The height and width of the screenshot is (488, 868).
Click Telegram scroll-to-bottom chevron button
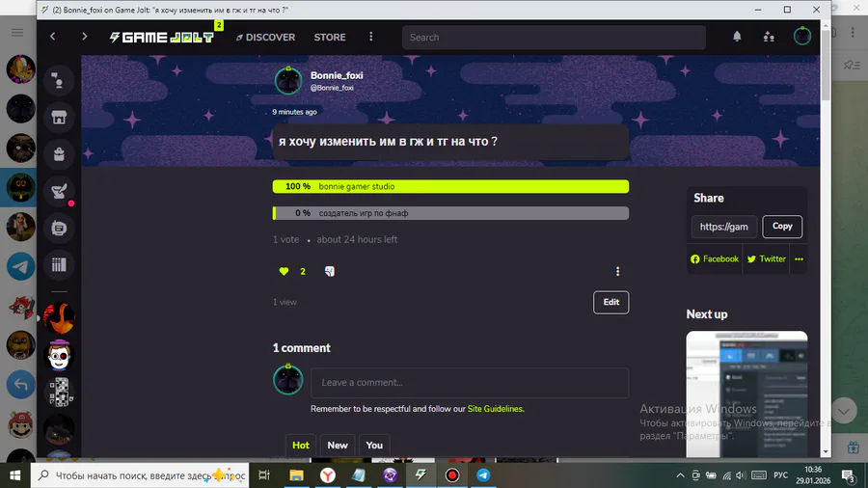[844, 411]
